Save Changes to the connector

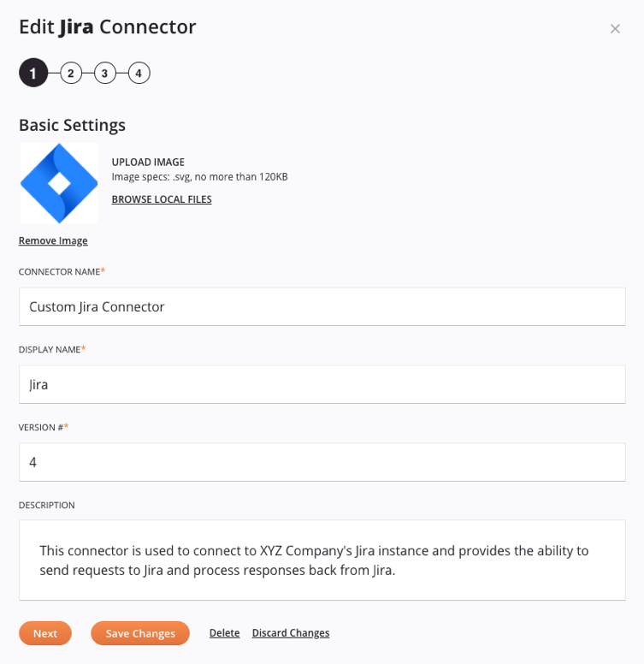tap(140, 633)
